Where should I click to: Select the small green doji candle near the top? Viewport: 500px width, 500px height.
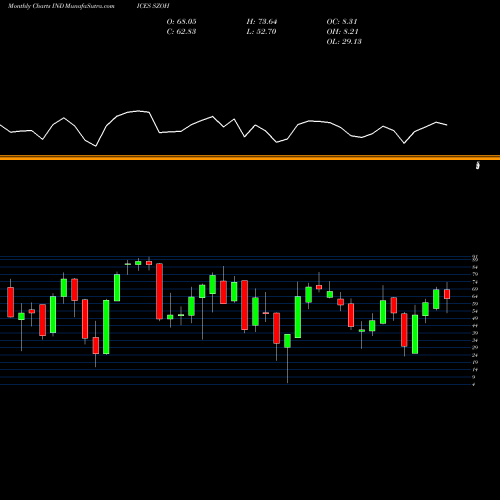tap(127, 264)
